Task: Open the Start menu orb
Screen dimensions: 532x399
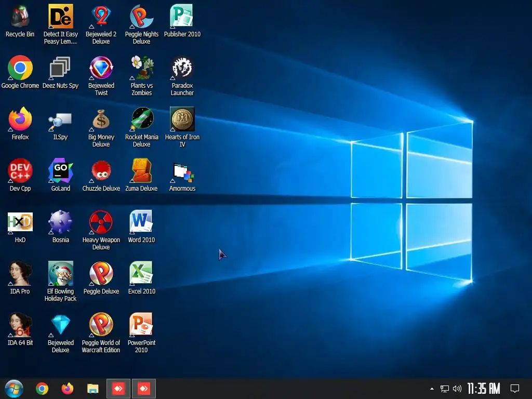Action: [x=14, y=389]
